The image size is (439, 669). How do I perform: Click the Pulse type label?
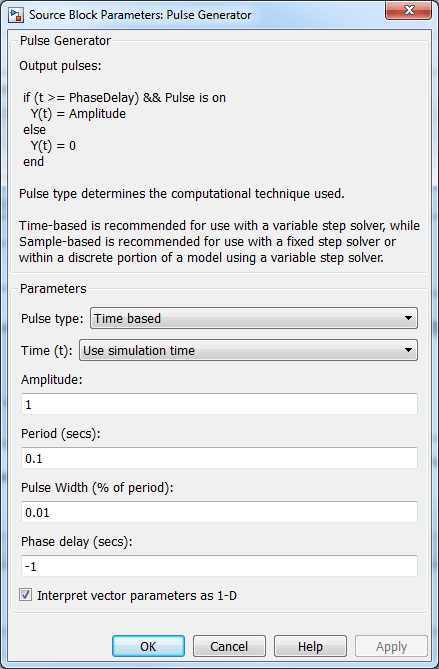click(x=52, y=319)
